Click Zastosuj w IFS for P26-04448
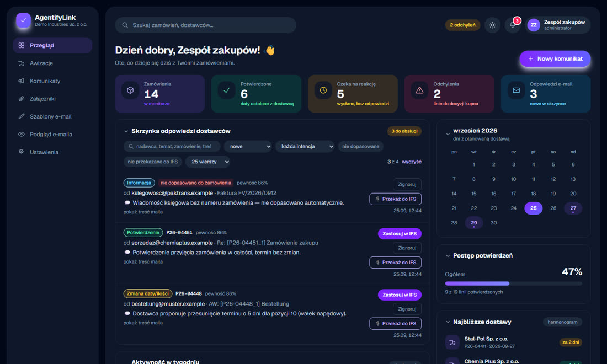607x364 pixels. pos(400,295)
